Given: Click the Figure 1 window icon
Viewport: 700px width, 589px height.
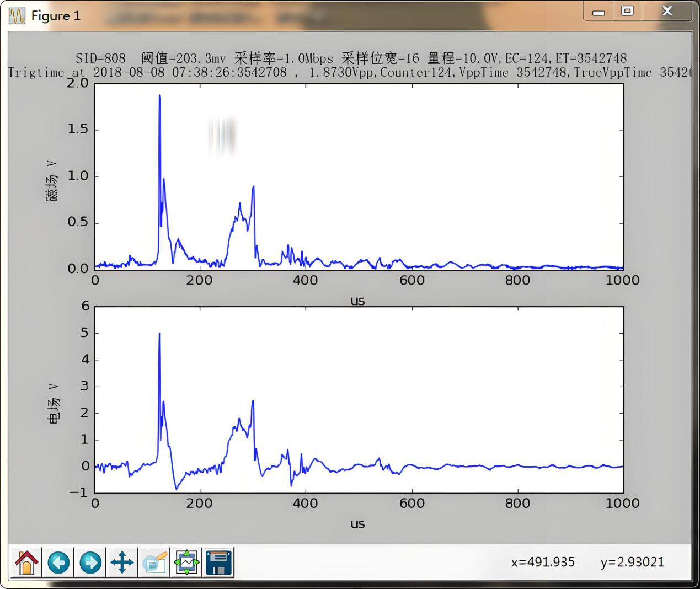Looking at the screenshot, I should (17, 16).
